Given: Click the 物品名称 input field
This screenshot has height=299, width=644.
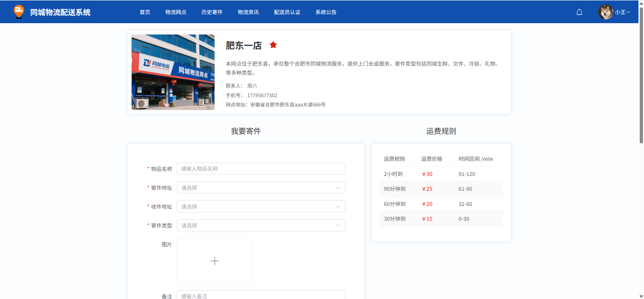Looking at the screenshot, I should point(261,169).
